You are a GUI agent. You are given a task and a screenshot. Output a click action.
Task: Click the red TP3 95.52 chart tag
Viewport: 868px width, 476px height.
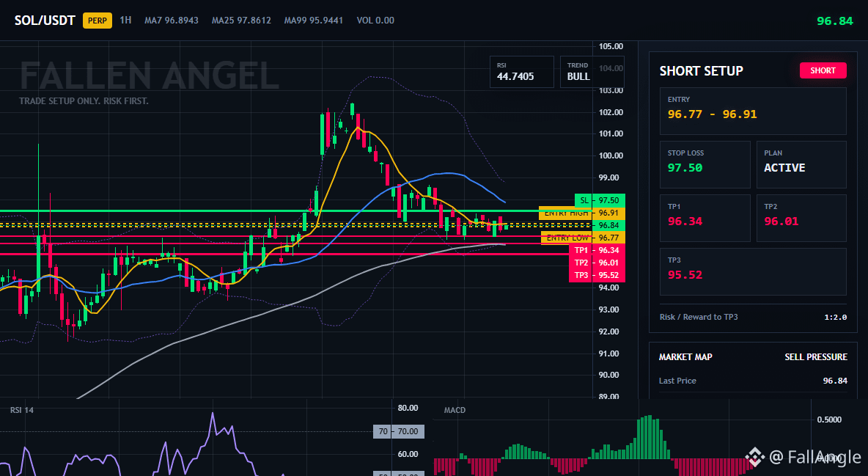coord(597,275)
